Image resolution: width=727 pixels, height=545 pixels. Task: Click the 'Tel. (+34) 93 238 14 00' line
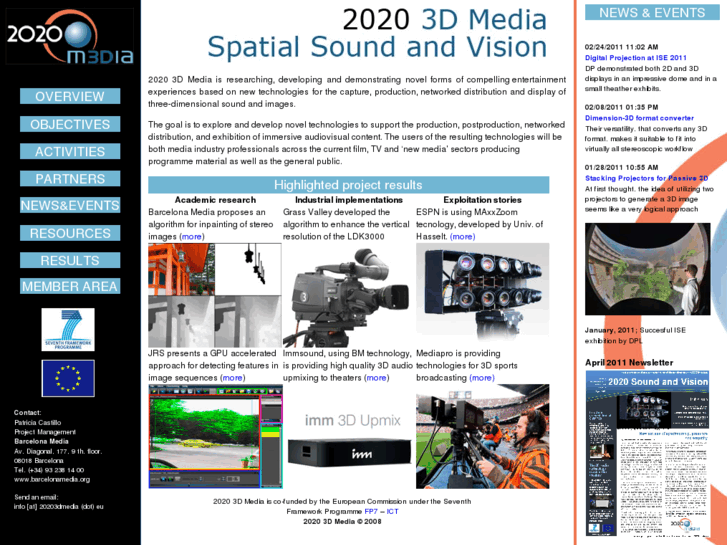point(49,470)
